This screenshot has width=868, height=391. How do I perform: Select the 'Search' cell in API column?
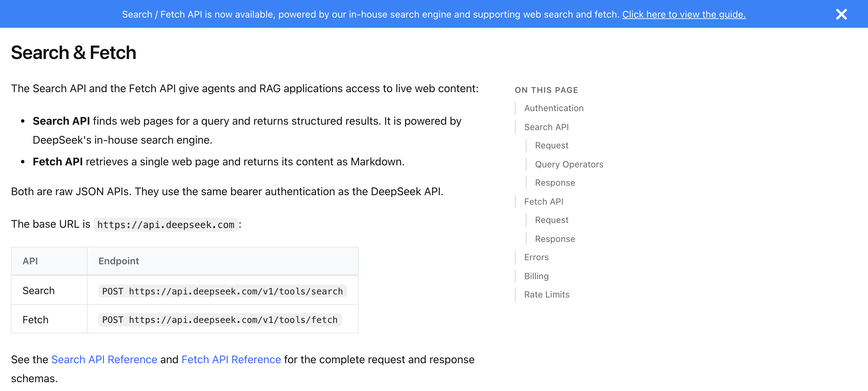[x=49, y=290]
